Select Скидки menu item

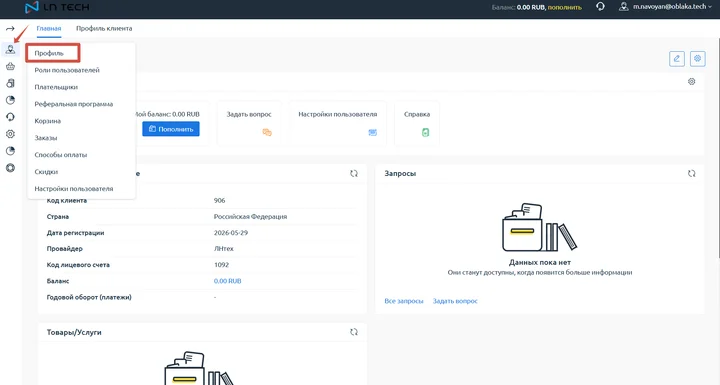46,172
